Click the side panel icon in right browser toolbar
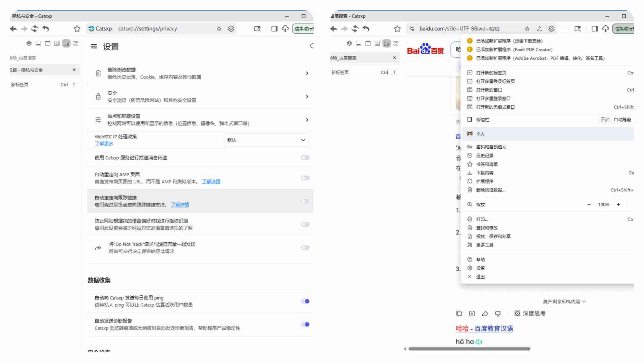Viewport: 644px width, 362px height. tap(594, 29)
